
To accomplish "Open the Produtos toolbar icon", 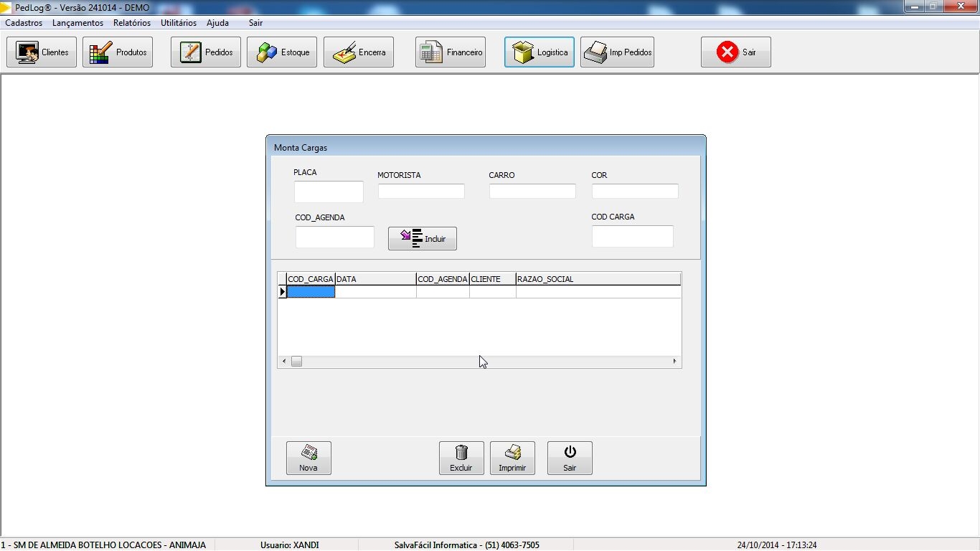I will point(101,52).
